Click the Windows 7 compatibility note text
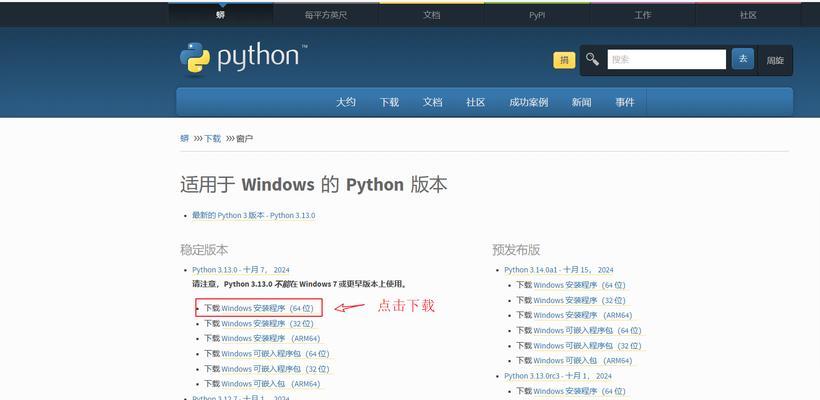This screenshot has height=400, width=820. 300,284
